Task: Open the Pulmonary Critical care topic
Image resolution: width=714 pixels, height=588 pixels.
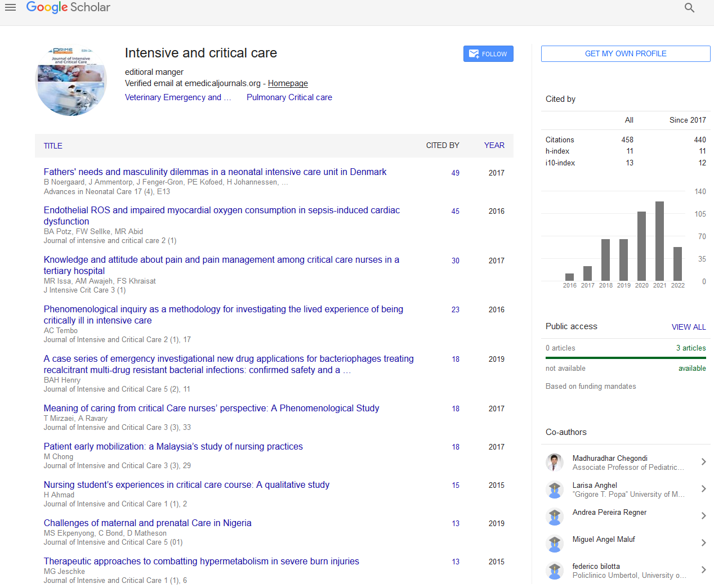Action: [289, 97]
